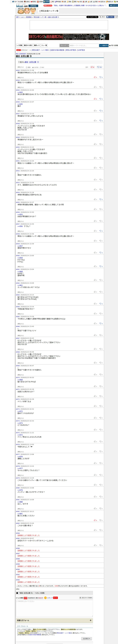Open the 全文表示 dropdown button

coord(86,639)
